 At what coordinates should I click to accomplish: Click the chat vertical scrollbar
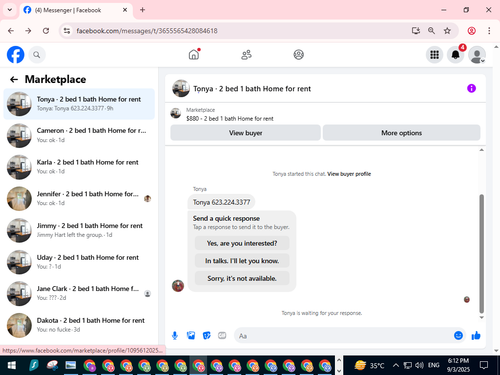point(481,253)
